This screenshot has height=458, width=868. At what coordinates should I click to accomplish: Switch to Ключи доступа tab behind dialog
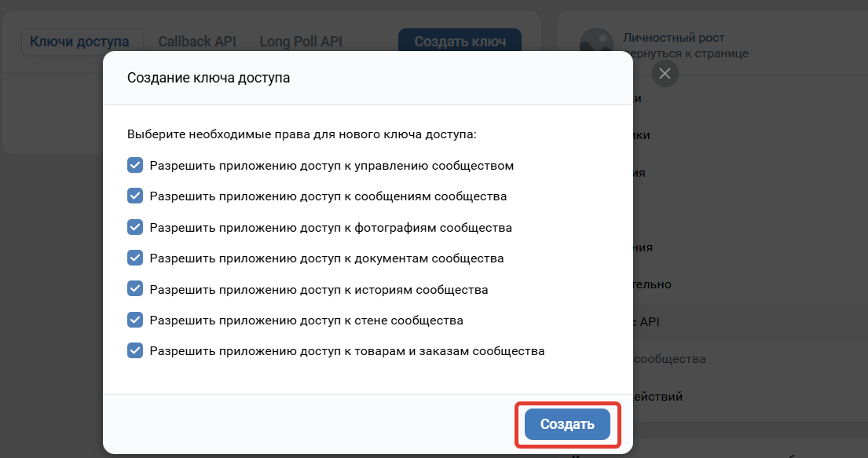tap(82, 42)
